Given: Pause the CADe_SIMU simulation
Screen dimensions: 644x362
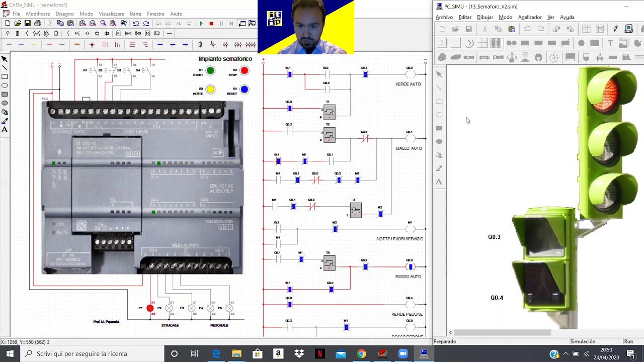Looking at the screenshot, I should 221,24.
